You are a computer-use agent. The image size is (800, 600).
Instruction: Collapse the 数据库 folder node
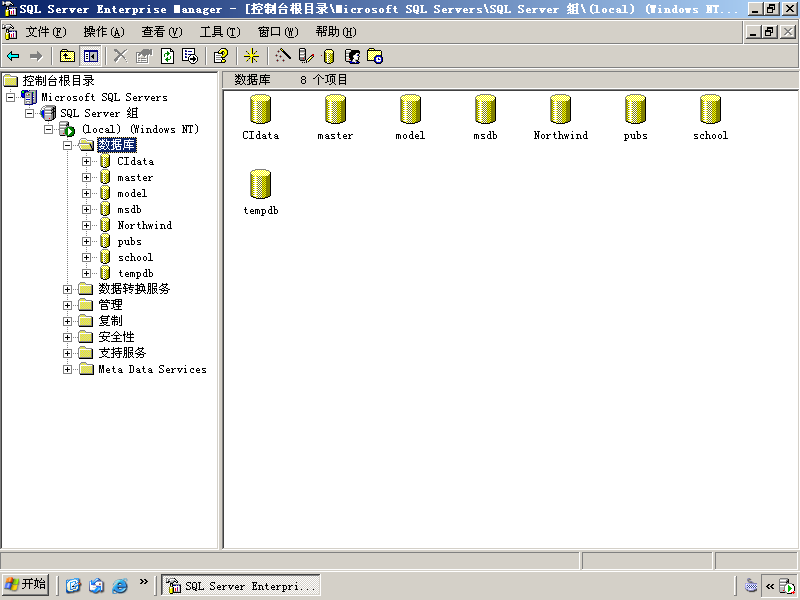pos(67,145)
